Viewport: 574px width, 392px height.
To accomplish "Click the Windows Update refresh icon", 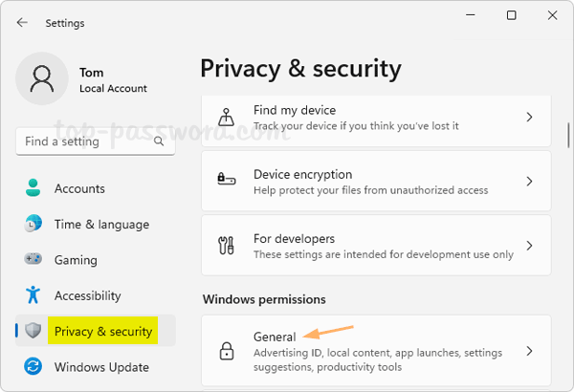I will pyautogui.click(x=33, y=367).
